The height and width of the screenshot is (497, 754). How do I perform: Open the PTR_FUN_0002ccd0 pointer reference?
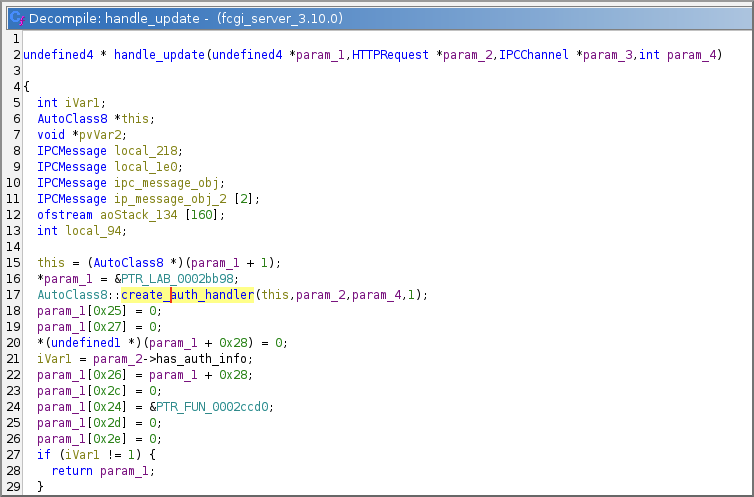click(x=214, y=407)
